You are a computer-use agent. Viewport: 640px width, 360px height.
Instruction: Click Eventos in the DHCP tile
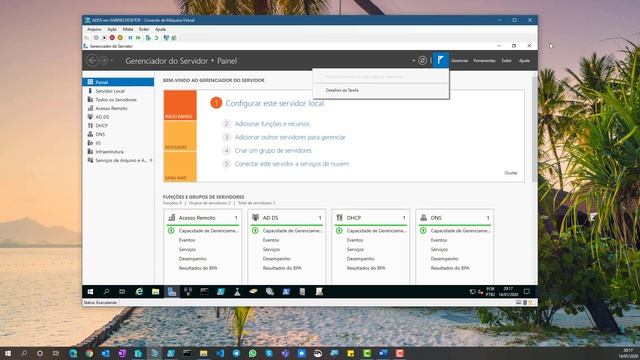[x=355, y=240]
